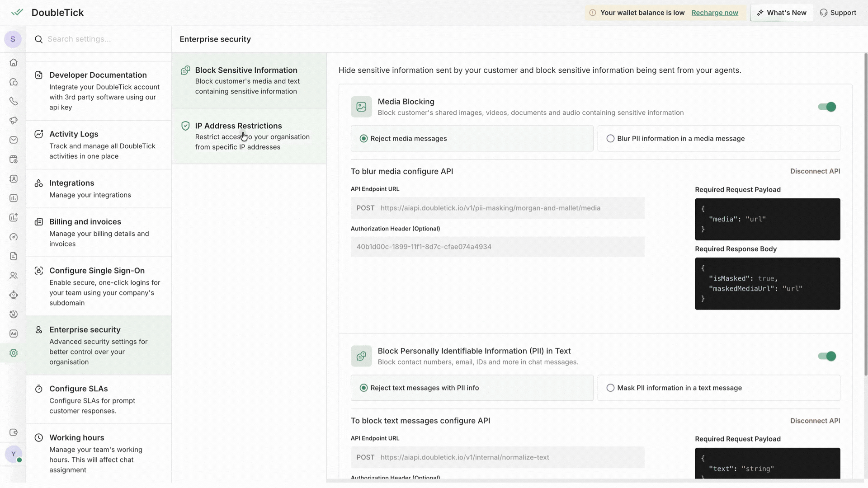Viewport: 868px width, 488px height.
Task: Turn off the PII in Text toggle
Action: click(x=827, y=357)
